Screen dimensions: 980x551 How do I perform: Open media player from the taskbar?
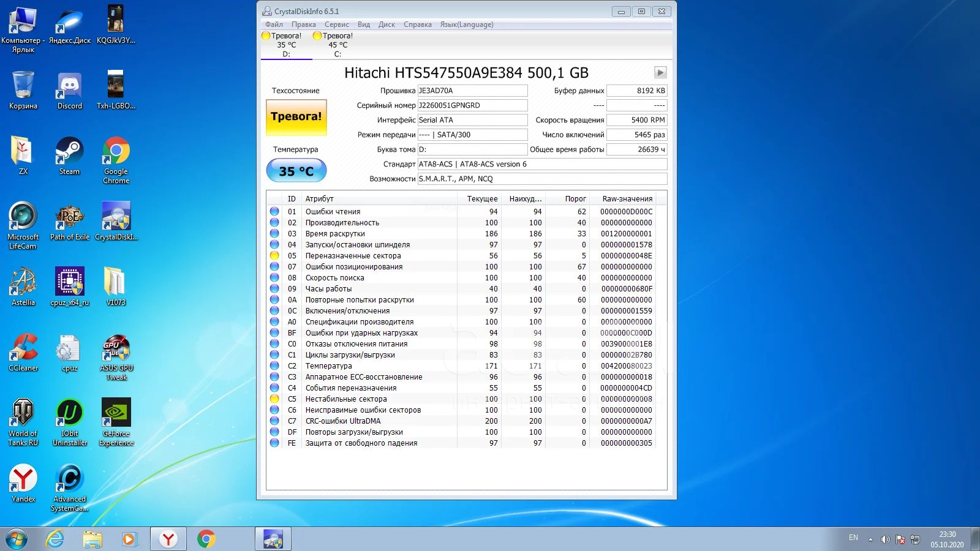click(129, 539)
